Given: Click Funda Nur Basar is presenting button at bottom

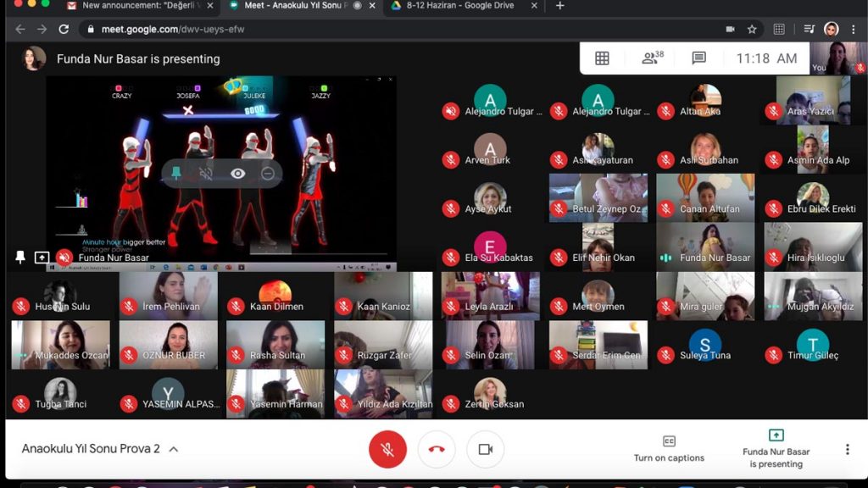Looking at the screenshot, I should pos(776,449).
